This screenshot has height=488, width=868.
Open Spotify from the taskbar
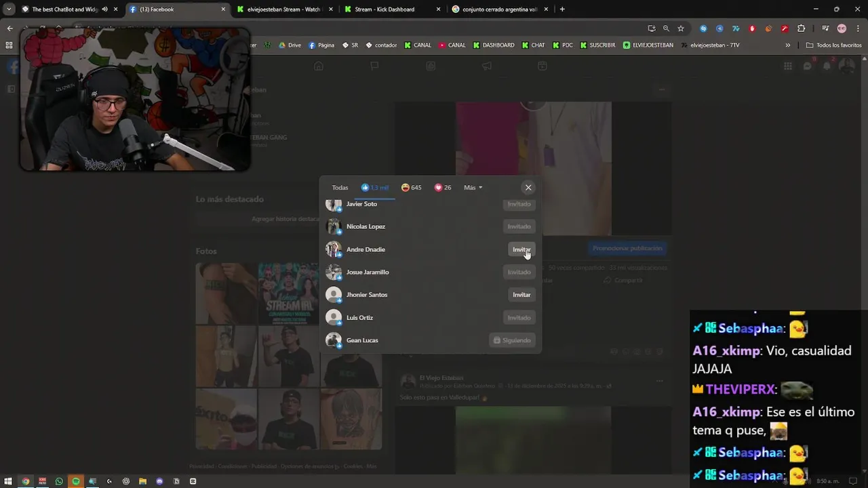tap(76, 481)
